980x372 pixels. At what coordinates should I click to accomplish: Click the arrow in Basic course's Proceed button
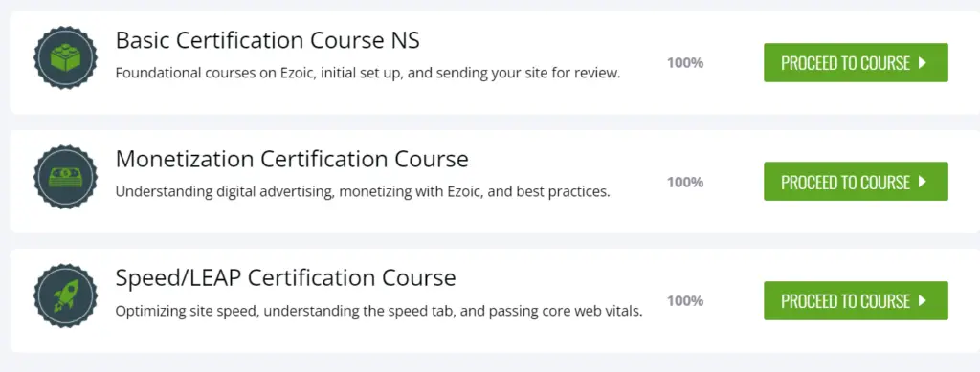pos(923,63)
